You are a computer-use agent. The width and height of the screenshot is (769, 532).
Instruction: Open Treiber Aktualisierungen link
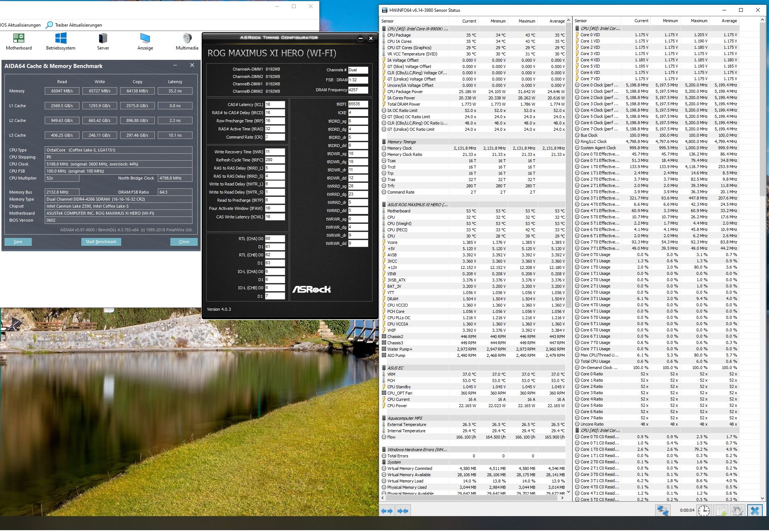[x=78, y=25]
